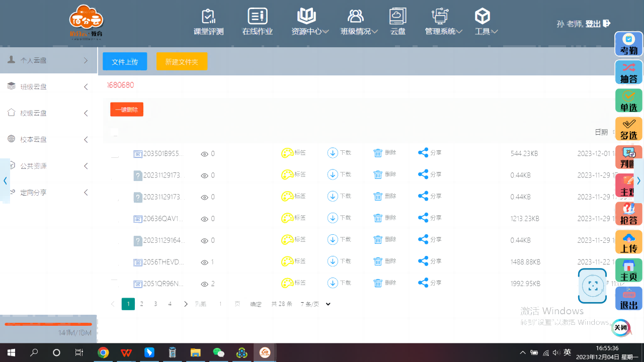Click the 新建文件夹 button
The height and width of the screenshot is (362, 644).
click(182, 61)
